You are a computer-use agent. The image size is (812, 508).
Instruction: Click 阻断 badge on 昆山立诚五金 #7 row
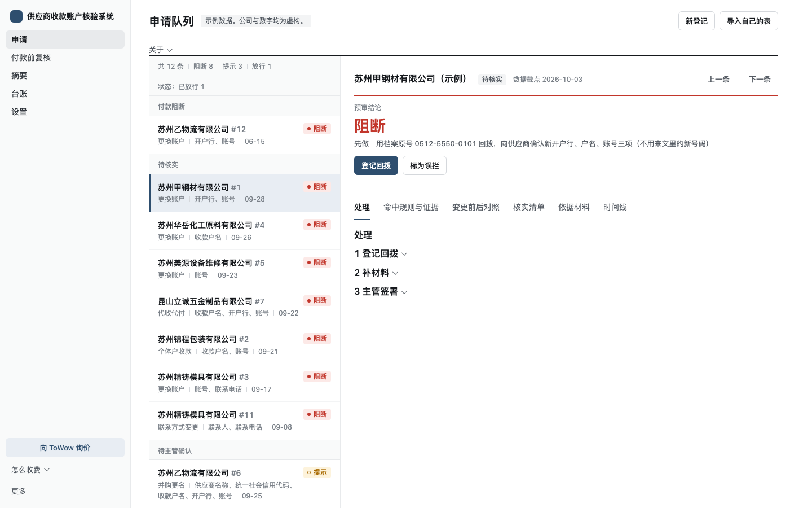click(x=317, y=300)
